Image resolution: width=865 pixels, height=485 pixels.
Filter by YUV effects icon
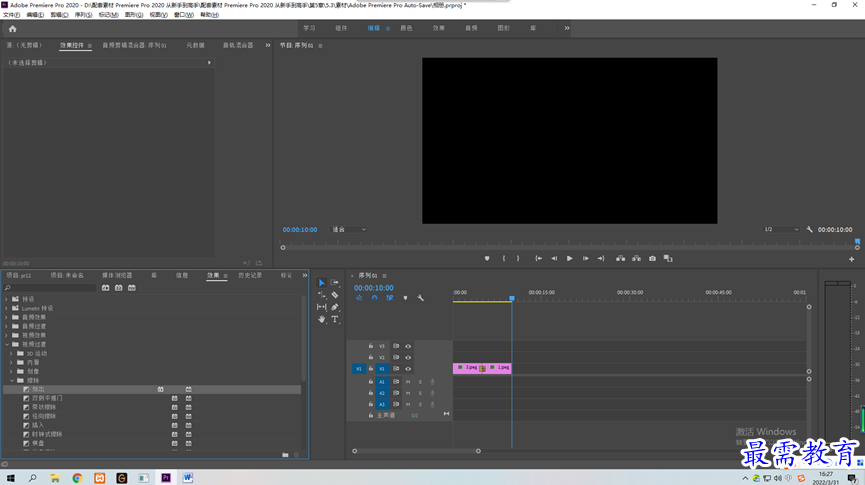(132, 288)
